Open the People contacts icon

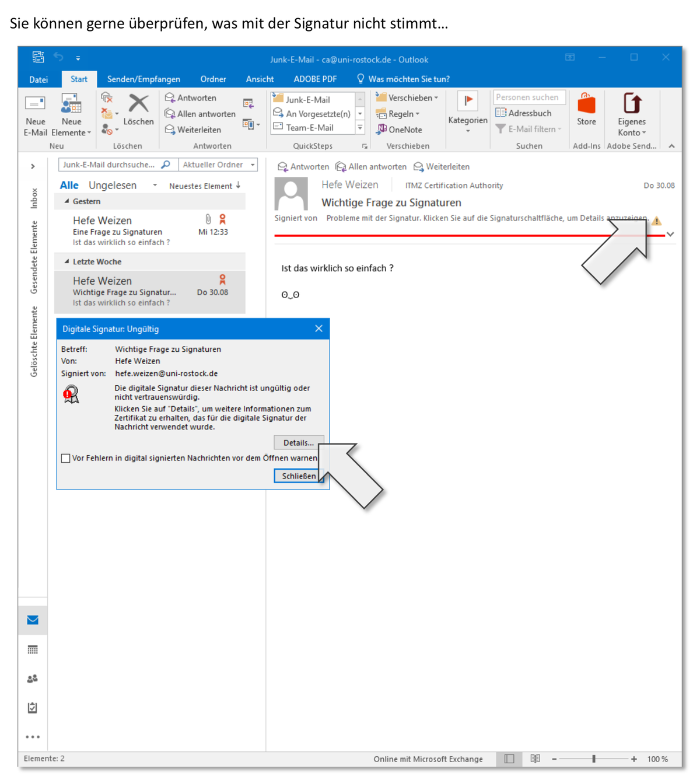coord(33,679)
